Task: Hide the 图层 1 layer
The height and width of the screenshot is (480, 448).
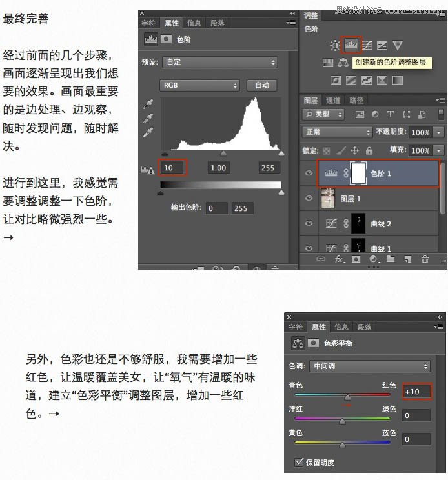Action: 309,198
